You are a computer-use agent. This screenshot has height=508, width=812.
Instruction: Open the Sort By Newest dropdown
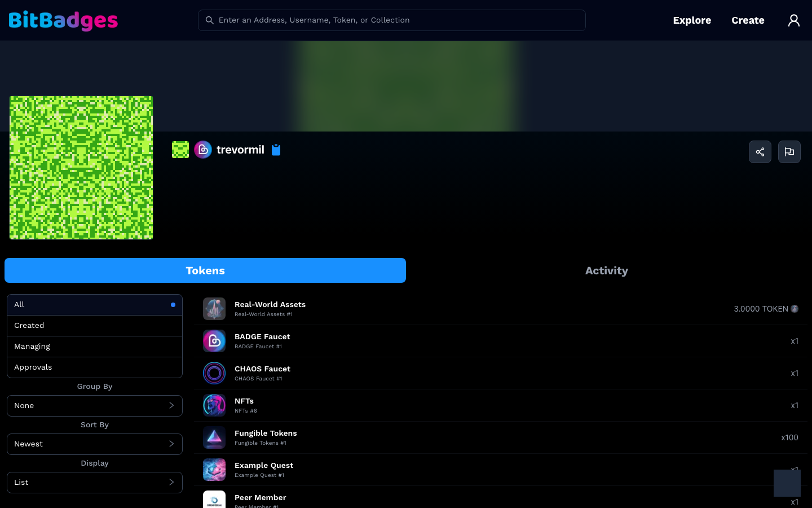tap(95, 444)
